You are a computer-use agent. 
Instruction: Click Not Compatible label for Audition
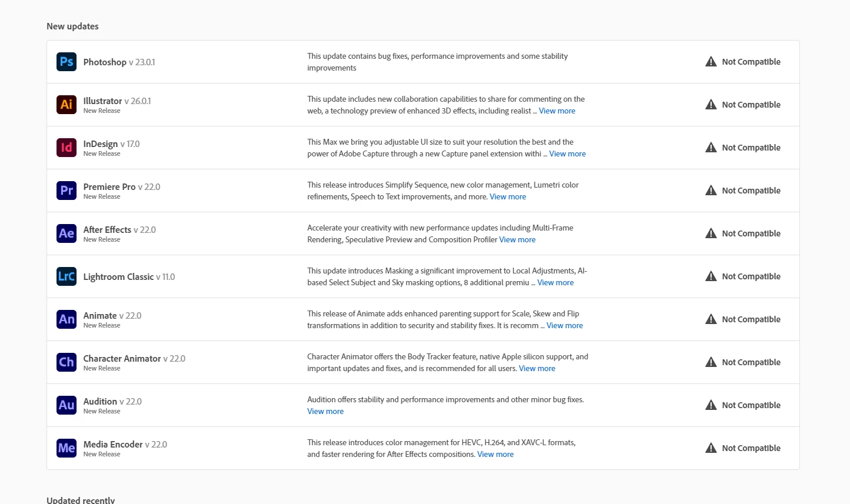[x=751, y=405]
